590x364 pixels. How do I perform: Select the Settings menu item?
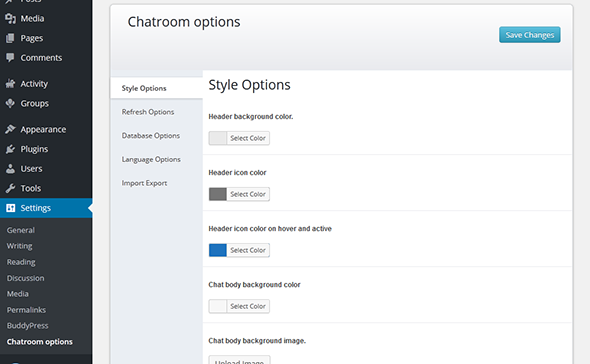(x=46, y=208)
